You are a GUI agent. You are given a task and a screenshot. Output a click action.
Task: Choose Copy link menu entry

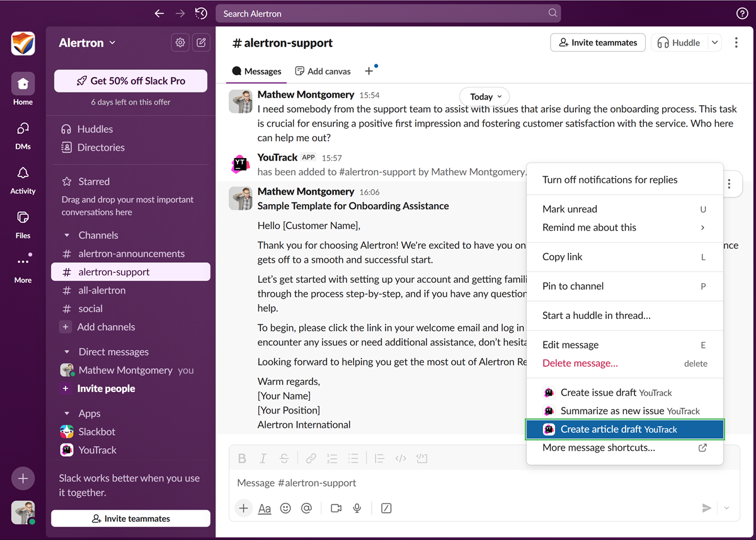coord(624,257)
